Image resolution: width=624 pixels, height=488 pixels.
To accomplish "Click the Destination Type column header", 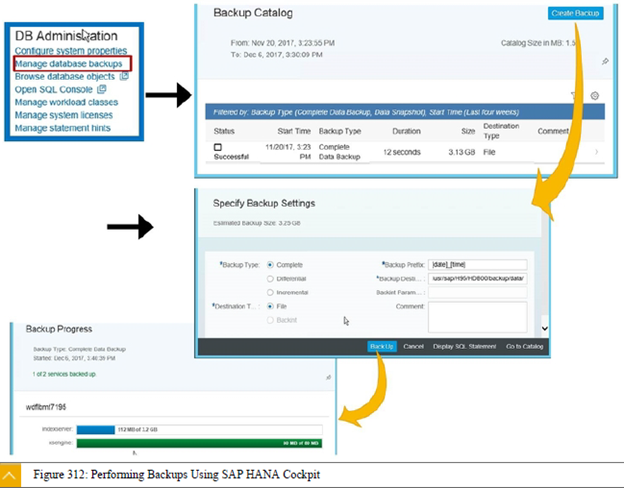I will point(501,131).
